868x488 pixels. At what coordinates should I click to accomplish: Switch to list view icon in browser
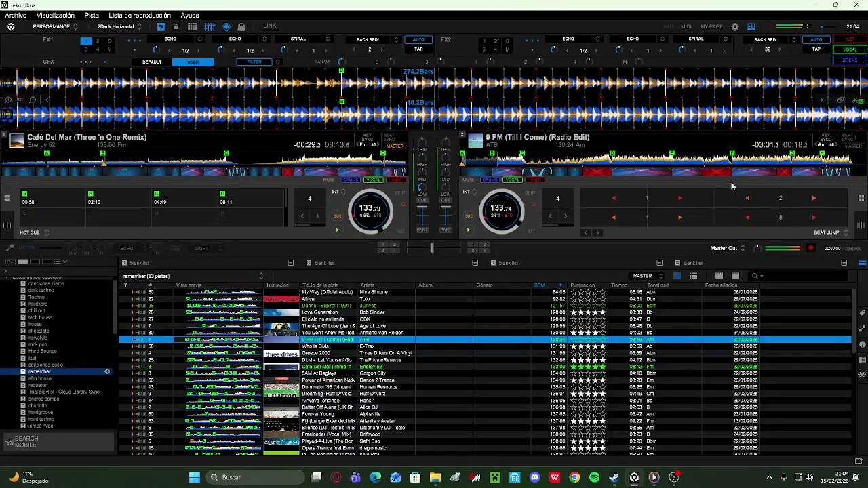[693, 276]
